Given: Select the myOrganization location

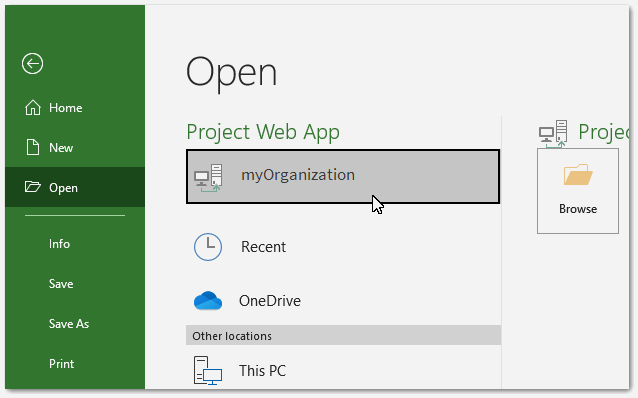Looking at the screenshot, I should click(x=343, y=177).
